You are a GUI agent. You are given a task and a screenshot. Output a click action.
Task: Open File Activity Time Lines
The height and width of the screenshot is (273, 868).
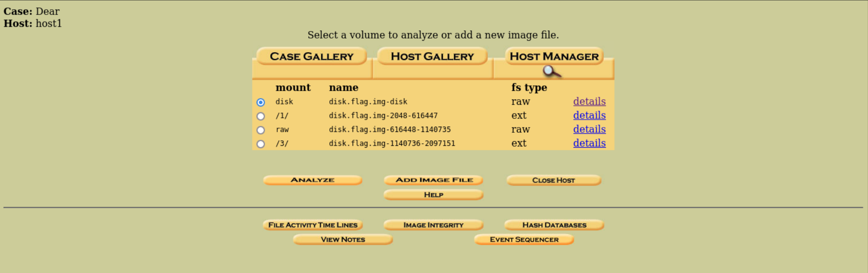pyautogui.click(x=313, y=225)
